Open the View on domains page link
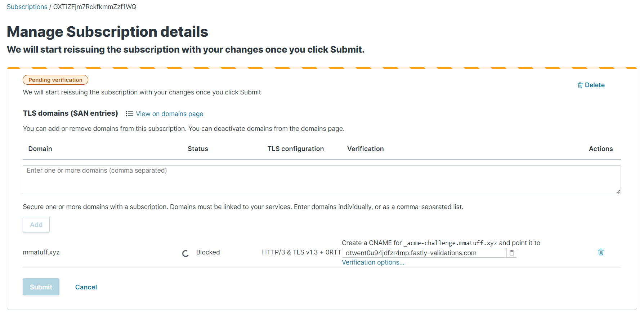Image resolution: width=644 pixels, height=315 pixels. point(169,114)
